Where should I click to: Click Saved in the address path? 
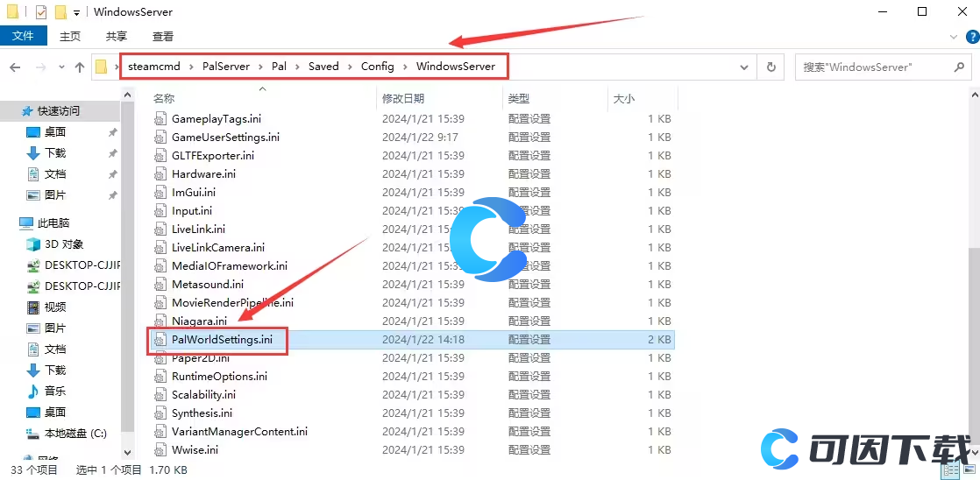(323, 67)
